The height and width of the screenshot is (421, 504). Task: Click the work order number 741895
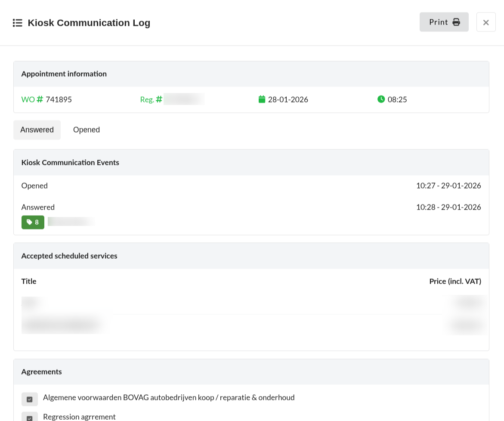(x=59, y=99)
